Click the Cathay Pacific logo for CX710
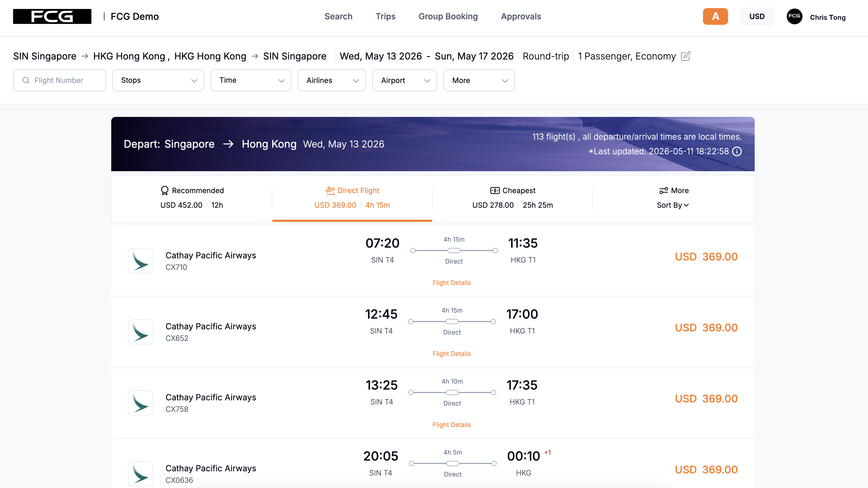 pos(140,261)
